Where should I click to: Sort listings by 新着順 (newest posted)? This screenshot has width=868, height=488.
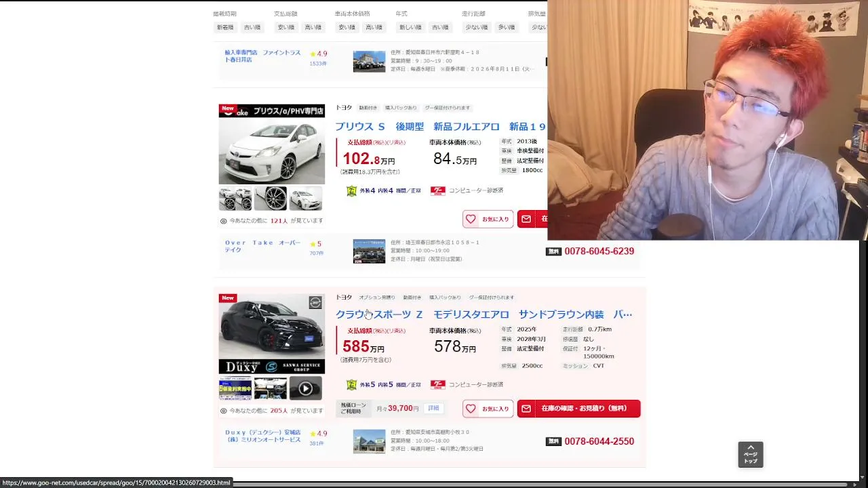(x=225, y=27)
